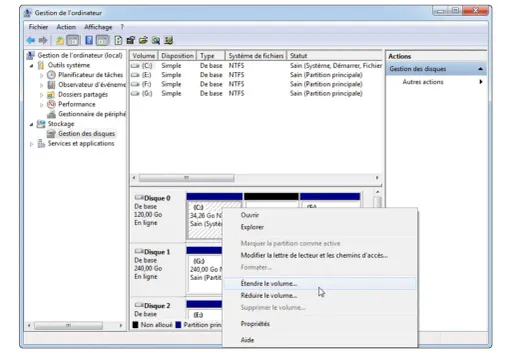
Task: Click the Performance monitor icon
Action: (51, 104)
